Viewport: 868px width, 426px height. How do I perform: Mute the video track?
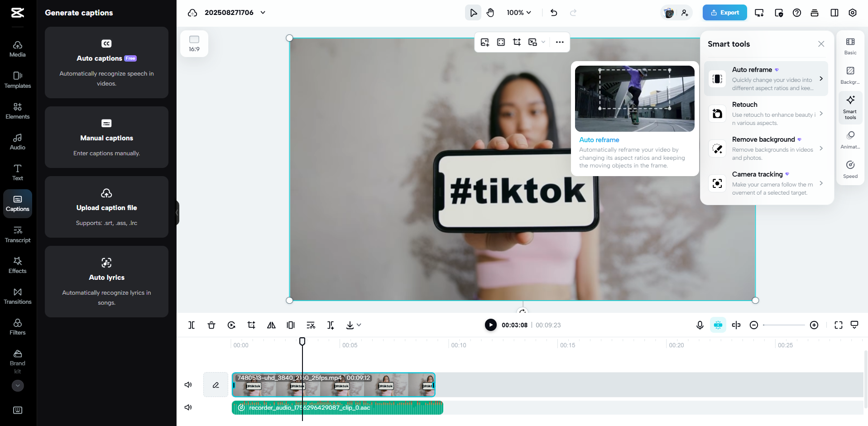[188, 384]
